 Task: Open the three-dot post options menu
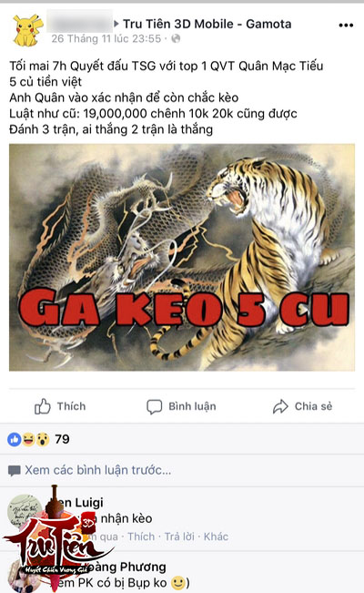(346, 26)
